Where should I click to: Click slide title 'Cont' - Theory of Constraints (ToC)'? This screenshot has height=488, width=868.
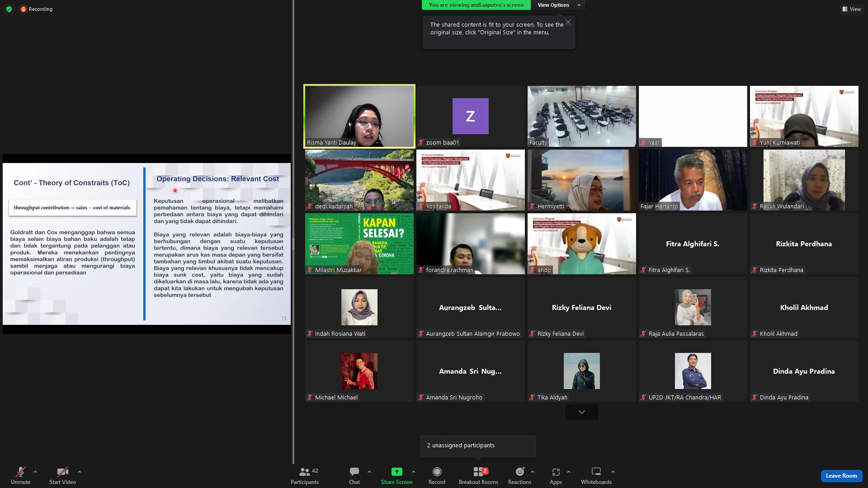point(71,183)
